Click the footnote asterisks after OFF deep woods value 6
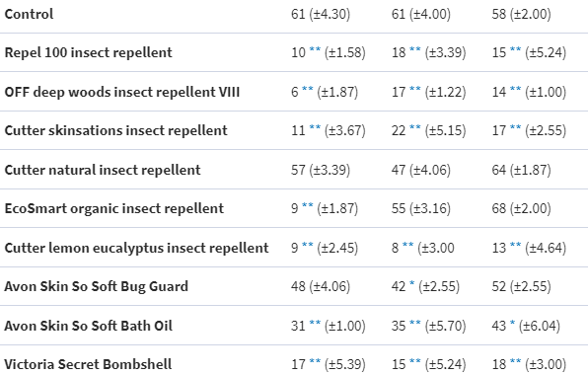Viewport: 588px width, 375px height. pos(308,89)
